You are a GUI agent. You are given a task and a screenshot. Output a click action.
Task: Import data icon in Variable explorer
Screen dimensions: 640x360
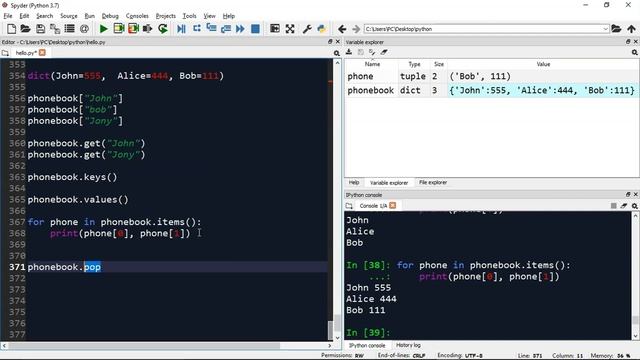[x=349, y=52]
